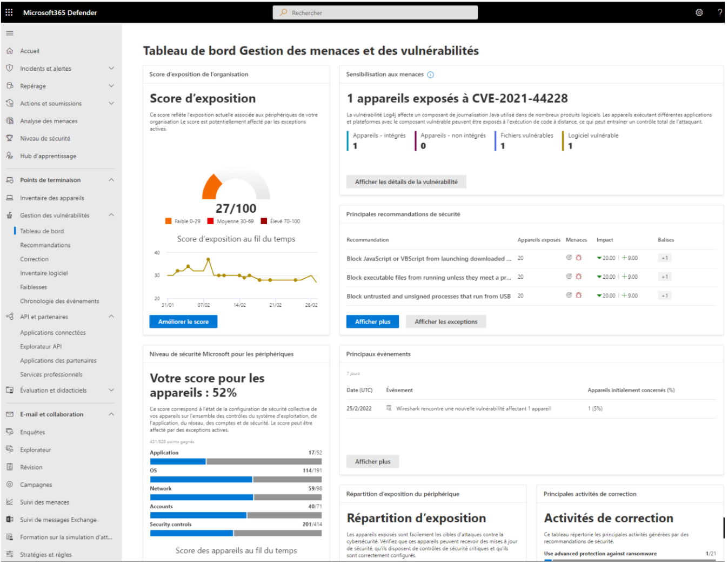The height and width of the screenshot is (565, 728).
Task: Expand the Actions et soumissions chevron
Action: (x=111, y=103)
